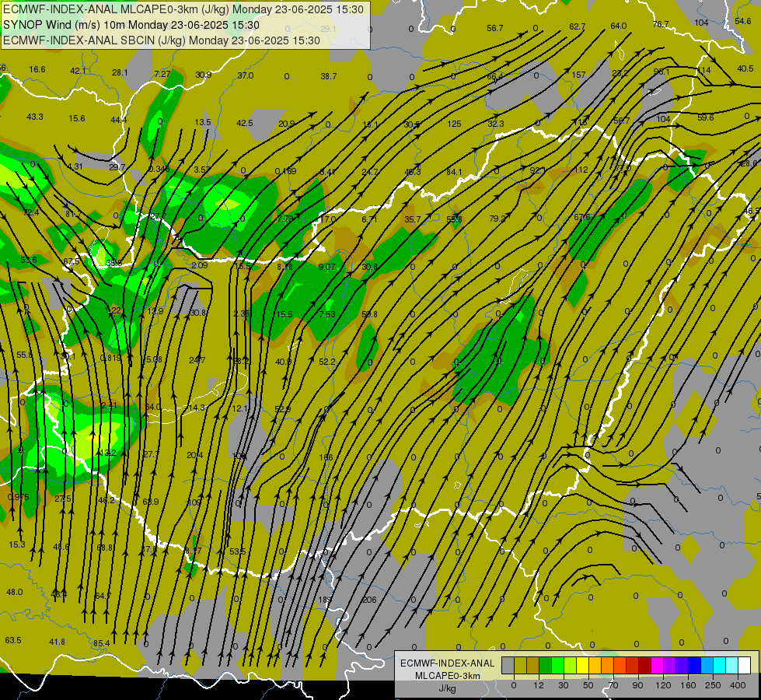Click the map value 0.819

[x=110, y=358]
